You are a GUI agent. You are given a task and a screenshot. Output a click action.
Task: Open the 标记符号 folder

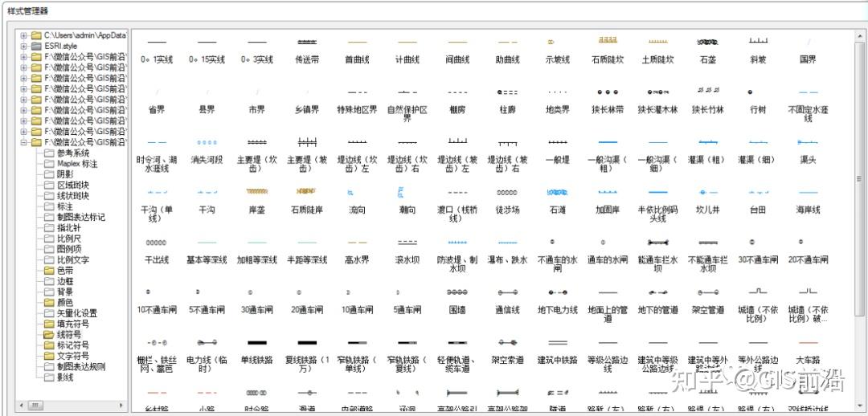(x=72, y=345)
